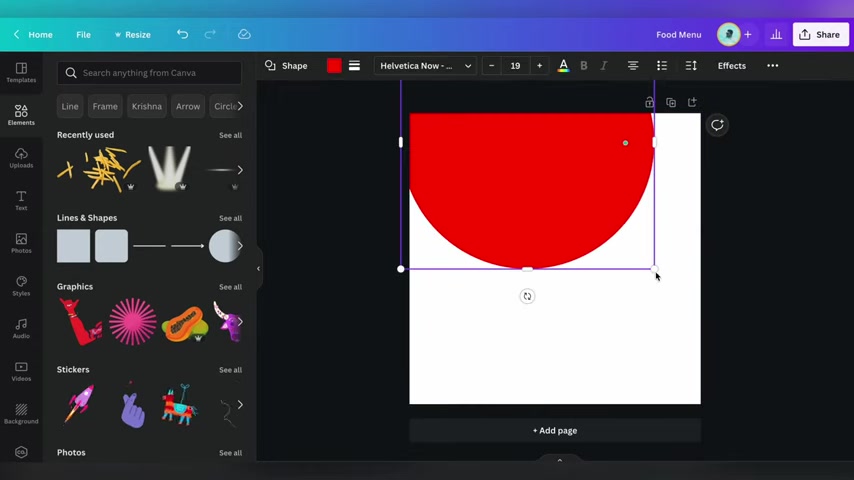Toggle bold text formatting
Screen dimensions: 854x480
point(584,66)
